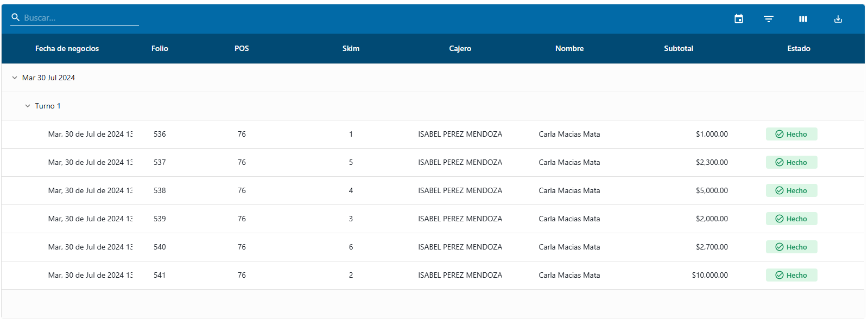Click the Hecho status badge for folio 539
The image size is (868, 326).
tap(791, 219)
